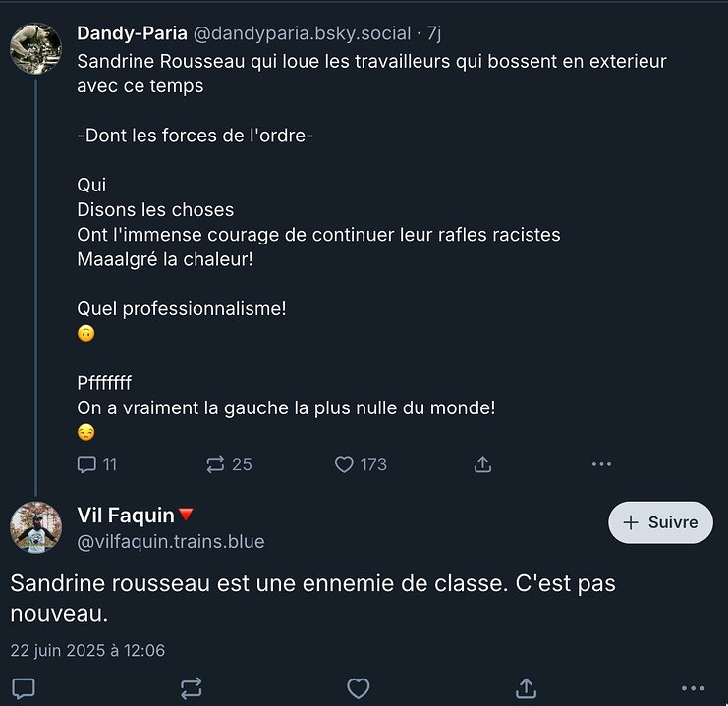The height and width of the screenshot is (706, 728).
Task: Open Dandy-Paria's profile avatar
Action: click(35, 49)
